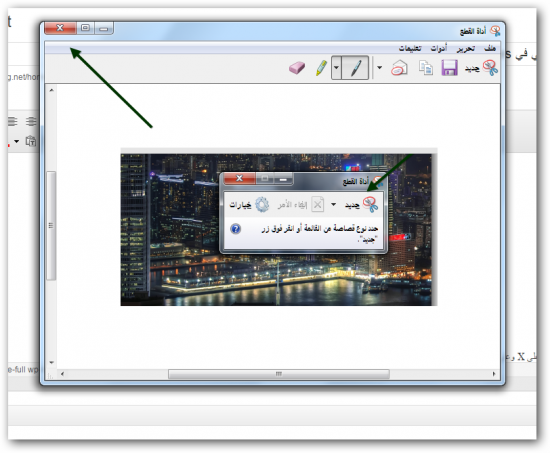Screen dimensions: 550x453
Task: Click the vertical scrollbar down arrow
Action: point(52,362)
